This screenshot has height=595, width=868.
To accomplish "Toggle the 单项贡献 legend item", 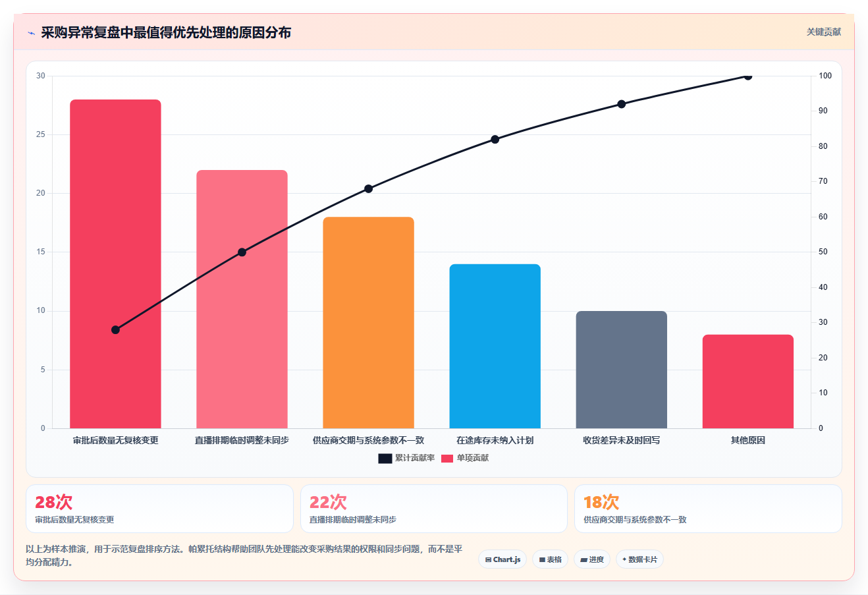I will pos(465,458).
